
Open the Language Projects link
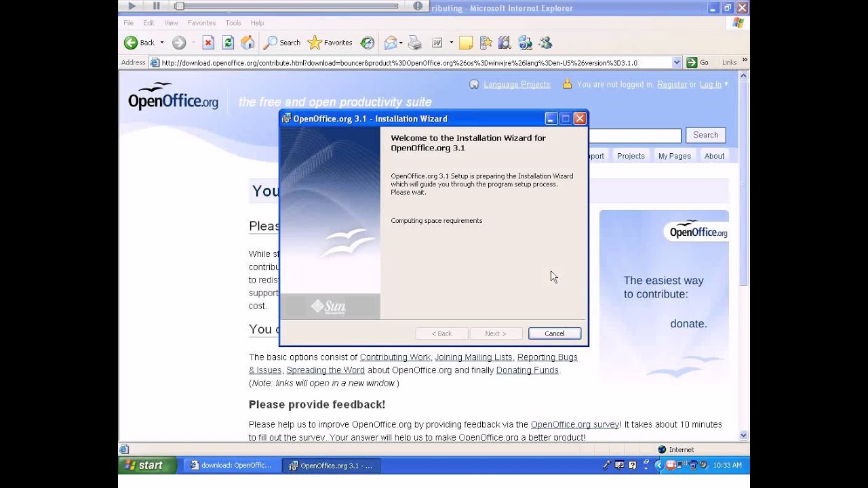click(517, 85)
